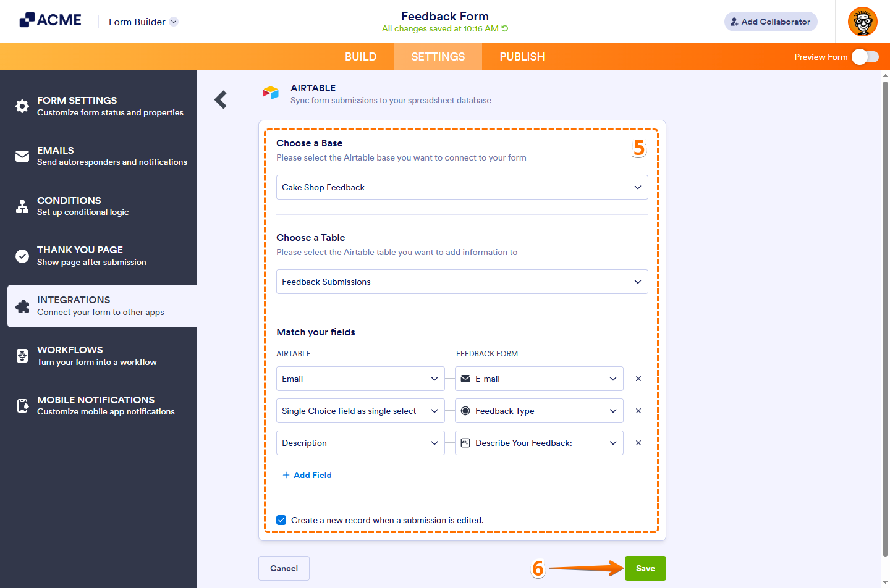This screenshot has width=890, height=588.
Task: Open Form Settings via the gear icon
Action: [22, 106]
